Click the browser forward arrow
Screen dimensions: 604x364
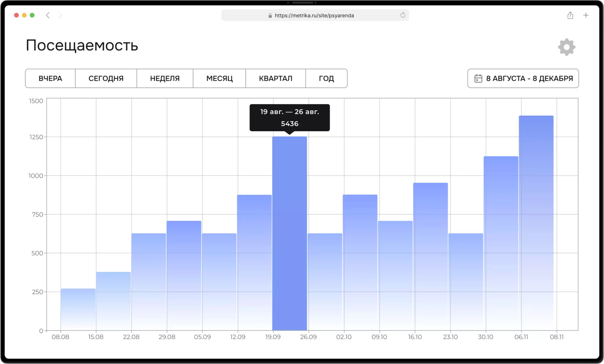tap(60, 15)
